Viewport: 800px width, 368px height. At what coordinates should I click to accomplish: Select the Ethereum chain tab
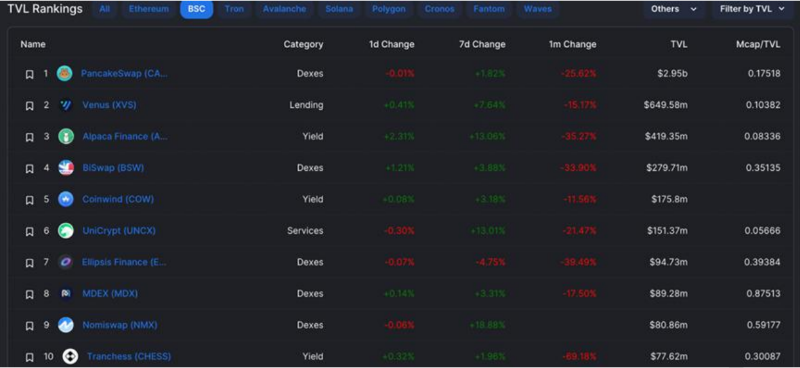148,9
